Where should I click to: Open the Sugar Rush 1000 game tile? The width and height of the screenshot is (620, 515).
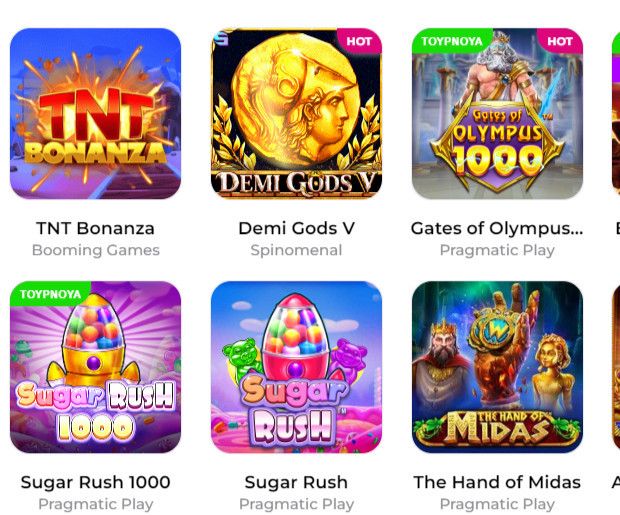(x=95, y=367)
